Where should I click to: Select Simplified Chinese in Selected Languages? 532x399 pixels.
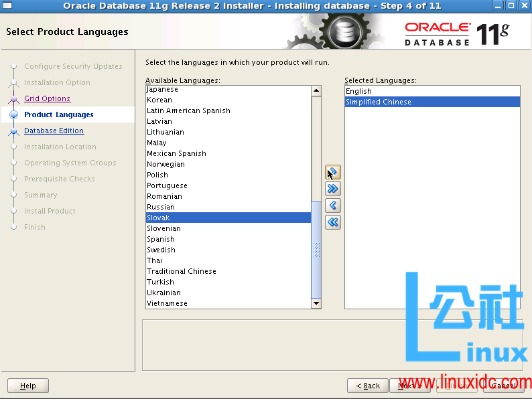click(379, 102)
